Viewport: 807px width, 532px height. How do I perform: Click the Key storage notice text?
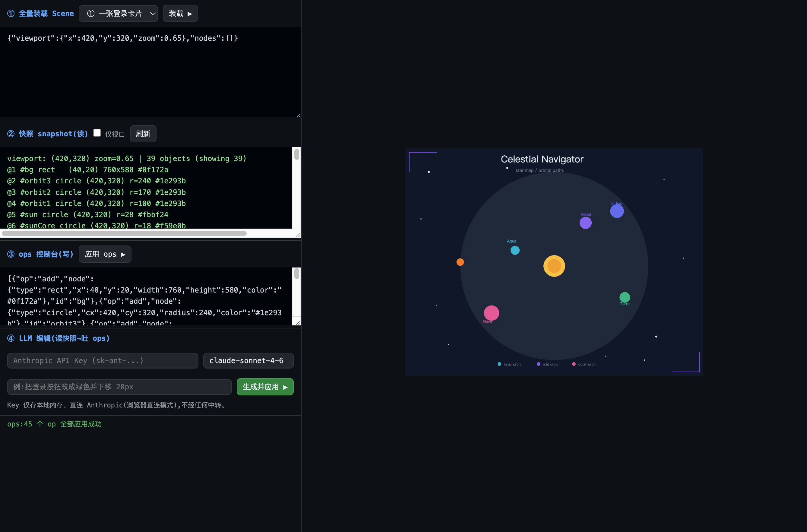(x=117, y=405)
